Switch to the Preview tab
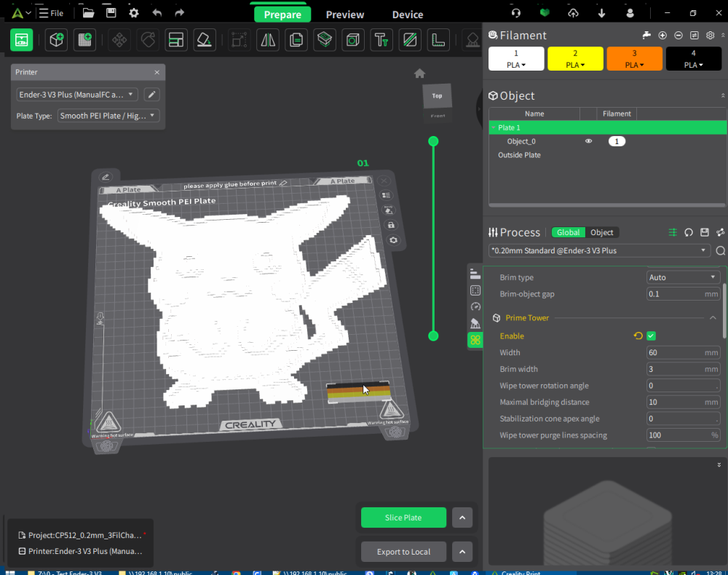The height and width of the screenshot is (575, 728). click(x=345, y=15)
